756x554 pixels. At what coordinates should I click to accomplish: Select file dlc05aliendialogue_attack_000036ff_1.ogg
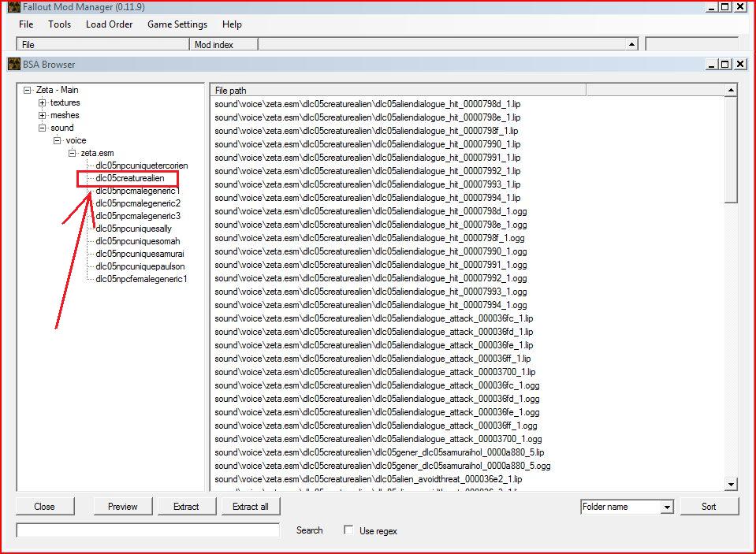[x=376, y=426]
